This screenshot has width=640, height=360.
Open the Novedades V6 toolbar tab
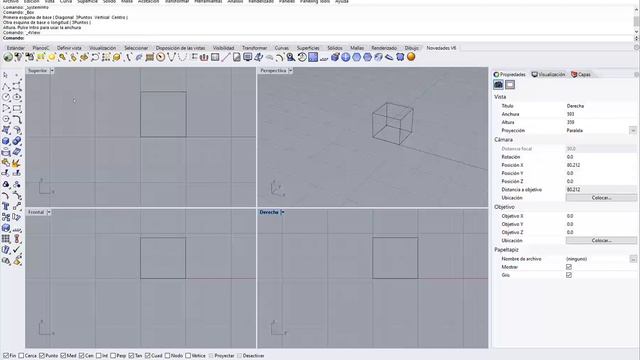point(441,48)
